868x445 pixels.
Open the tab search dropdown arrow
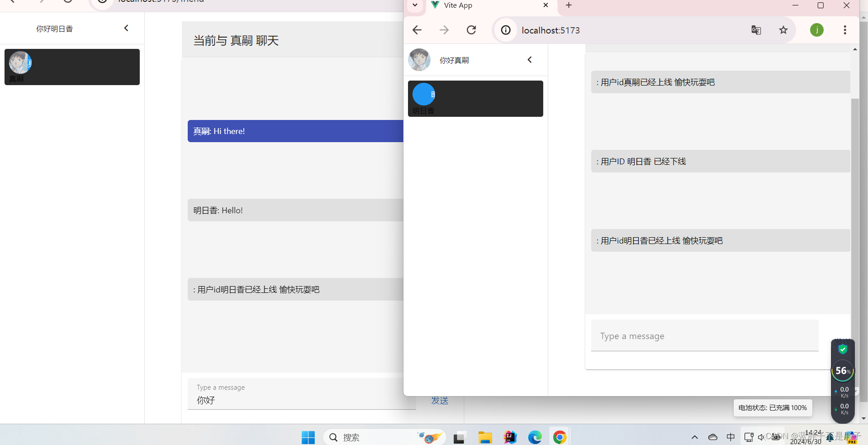pyautogui.click(x=415, y=5)
